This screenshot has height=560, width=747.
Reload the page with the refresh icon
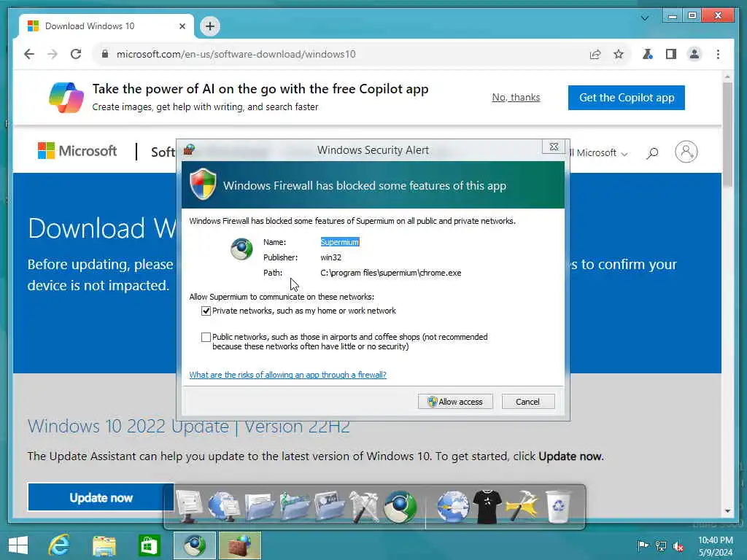(x=76, y=54)
